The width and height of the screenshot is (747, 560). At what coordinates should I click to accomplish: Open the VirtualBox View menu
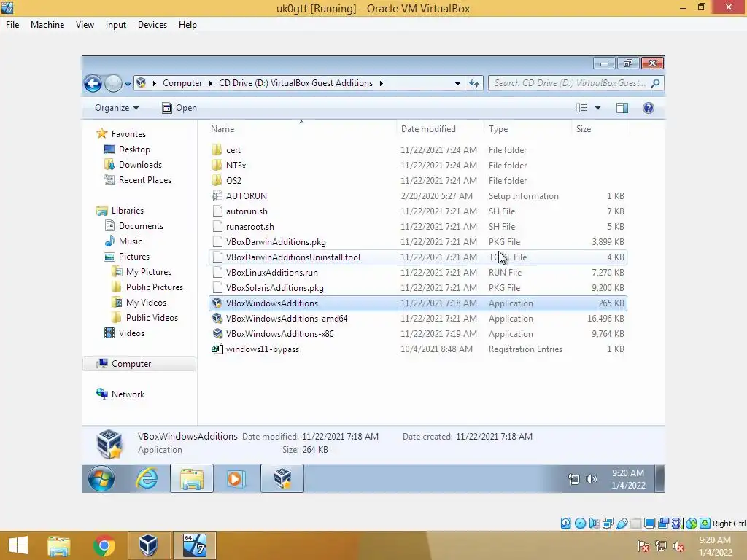(85, 25)
